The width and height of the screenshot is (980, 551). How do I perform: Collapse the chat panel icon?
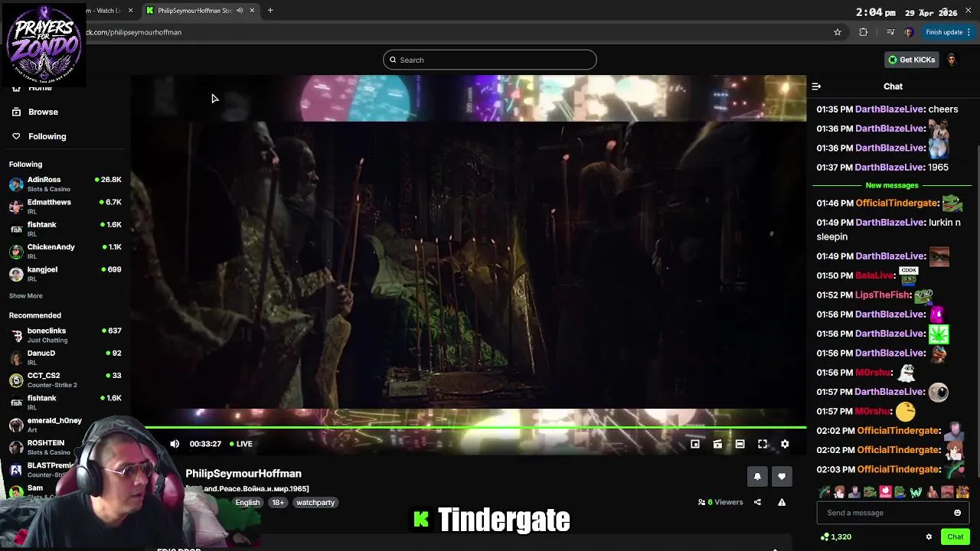coord(816,86)
